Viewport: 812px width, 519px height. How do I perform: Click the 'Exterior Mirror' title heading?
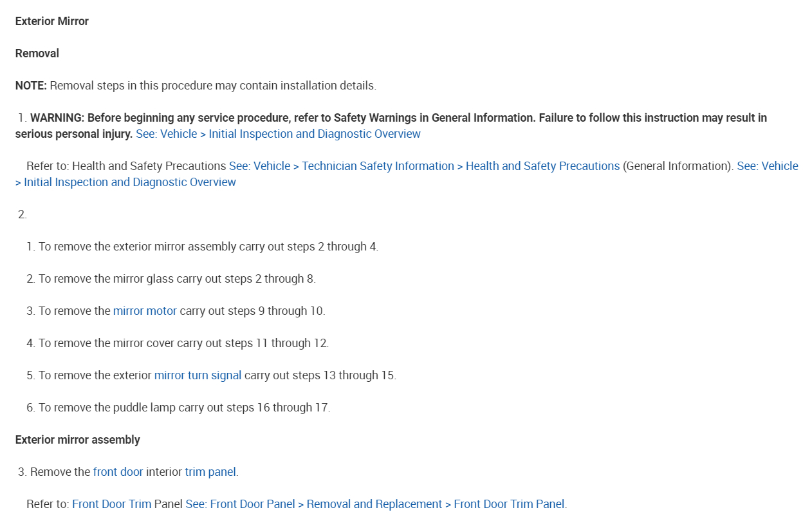click(x=52, y=21)
